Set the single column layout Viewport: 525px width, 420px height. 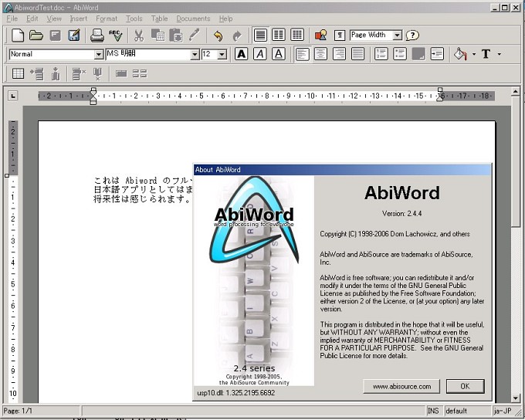[260, 35]
